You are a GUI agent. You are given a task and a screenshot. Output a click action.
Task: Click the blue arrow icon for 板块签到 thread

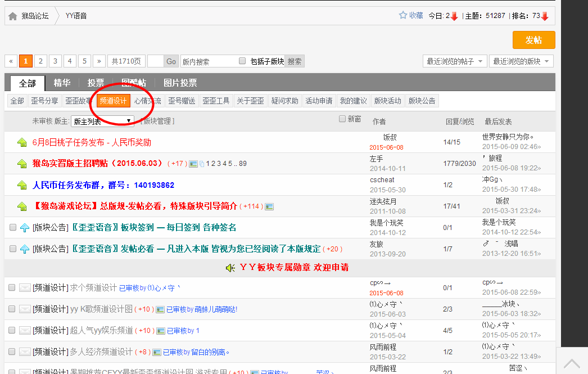[x=25, y=228]
